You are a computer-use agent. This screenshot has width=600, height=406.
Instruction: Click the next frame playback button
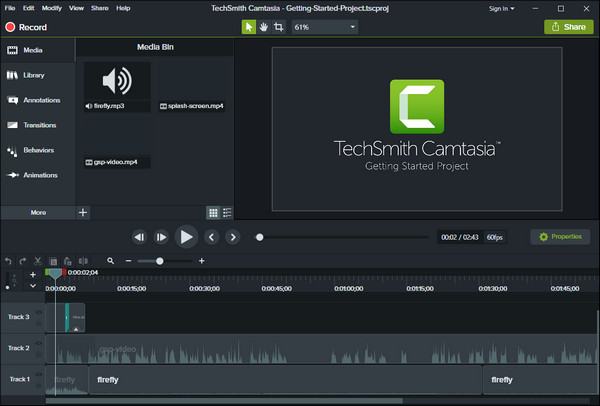pos(161,237)
